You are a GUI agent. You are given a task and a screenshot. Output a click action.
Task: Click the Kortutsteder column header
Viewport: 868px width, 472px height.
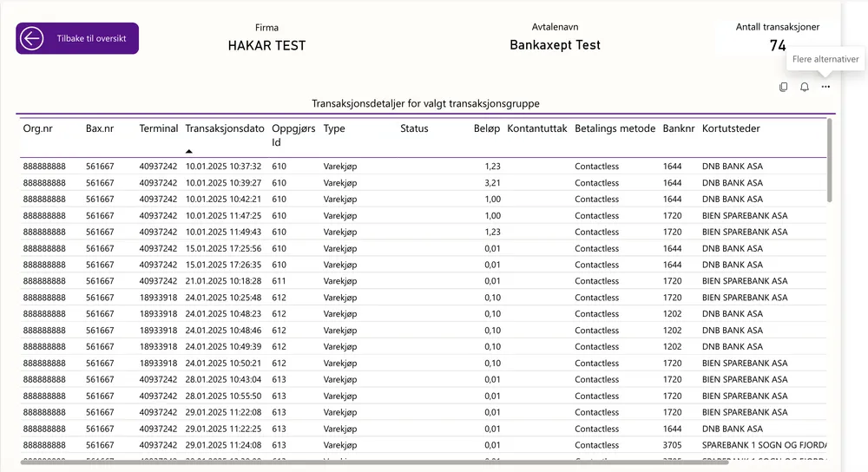pos(731,128)
